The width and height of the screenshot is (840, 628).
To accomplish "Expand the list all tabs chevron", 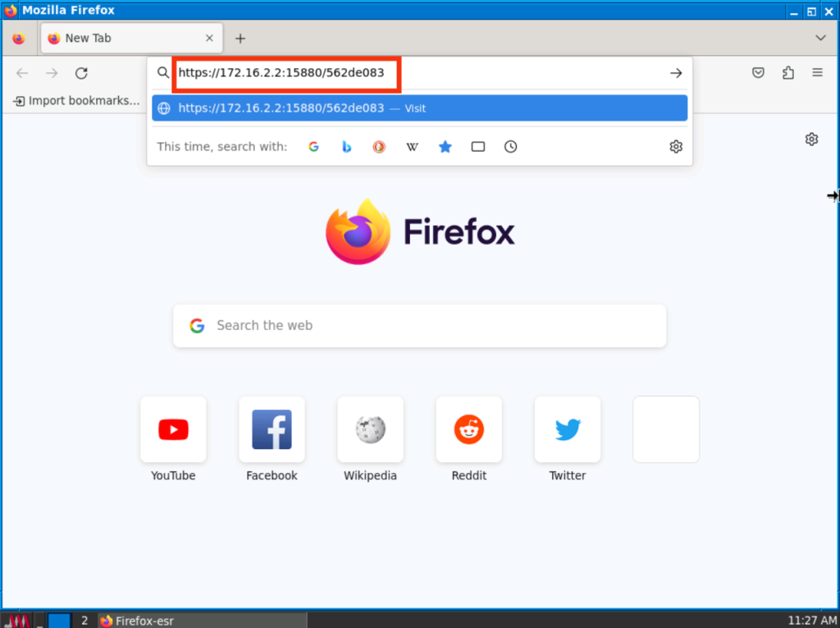I will [x=820, y=38].
